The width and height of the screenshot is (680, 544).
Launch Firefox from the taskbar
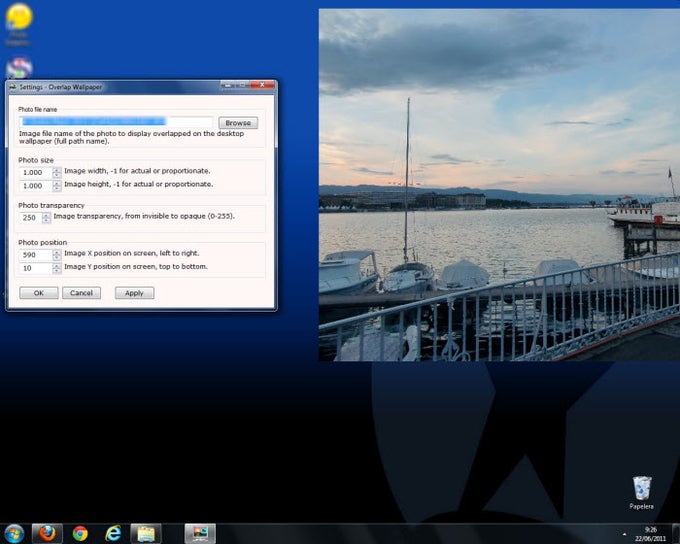coord(47,534)
